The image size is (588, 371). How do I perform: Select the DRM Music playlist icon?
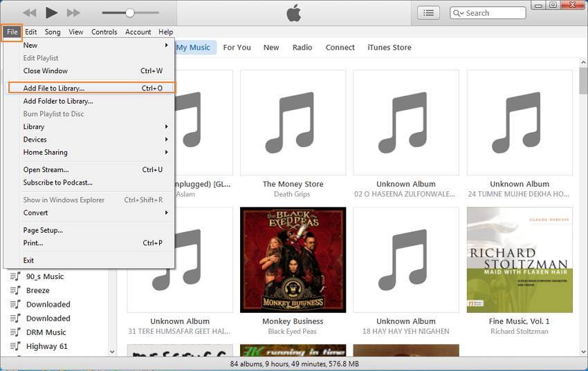(x=15, y=332)
